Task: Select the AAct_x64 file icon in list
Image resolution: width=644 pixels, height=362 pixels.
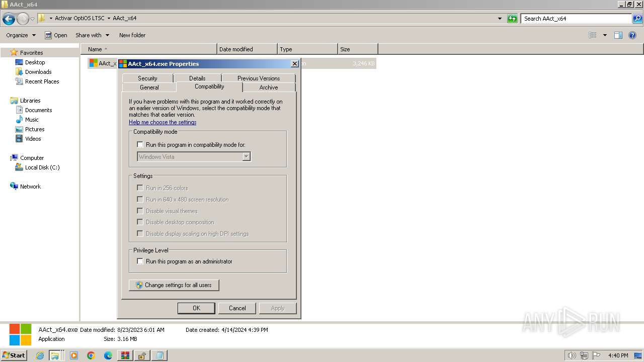Action: [93, 63]
